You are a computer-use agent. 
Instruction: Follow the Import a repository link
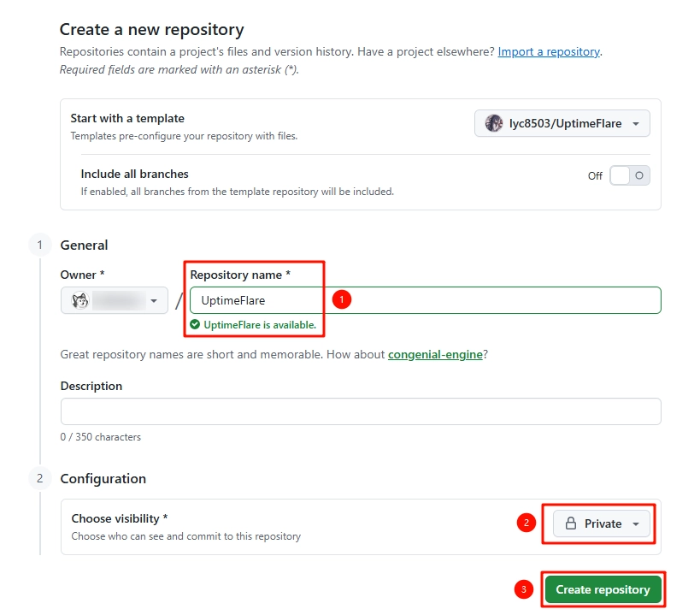click(x=549, y=51)
